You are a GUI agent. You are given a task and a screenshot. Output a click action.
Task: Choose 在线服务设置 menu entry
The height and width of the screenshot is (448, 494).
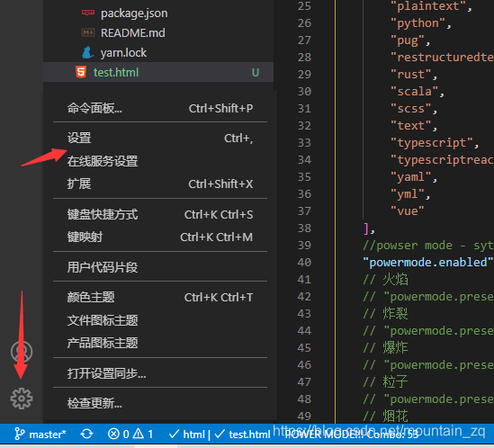160,161
